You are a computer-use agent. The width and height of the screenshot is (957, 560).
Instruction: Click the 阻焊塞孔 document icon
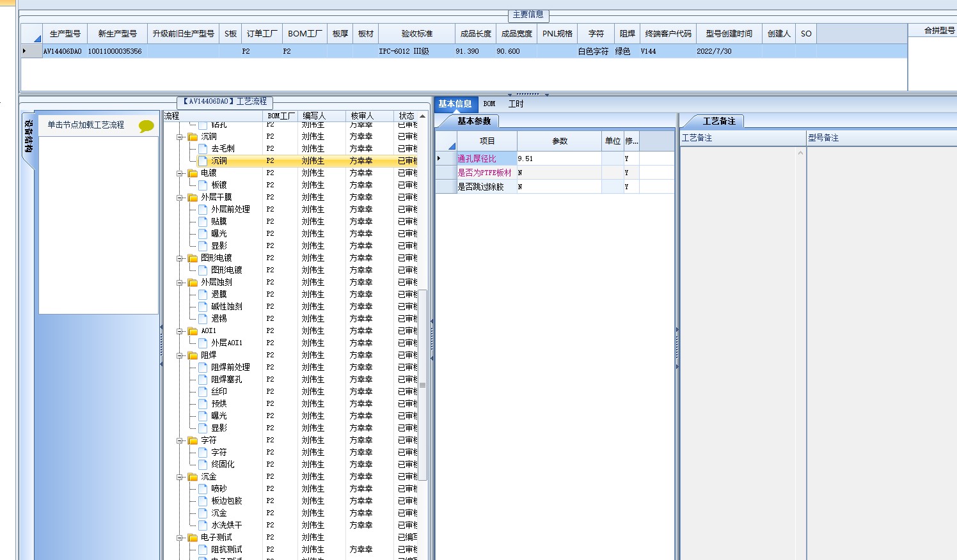coord(203,380)
